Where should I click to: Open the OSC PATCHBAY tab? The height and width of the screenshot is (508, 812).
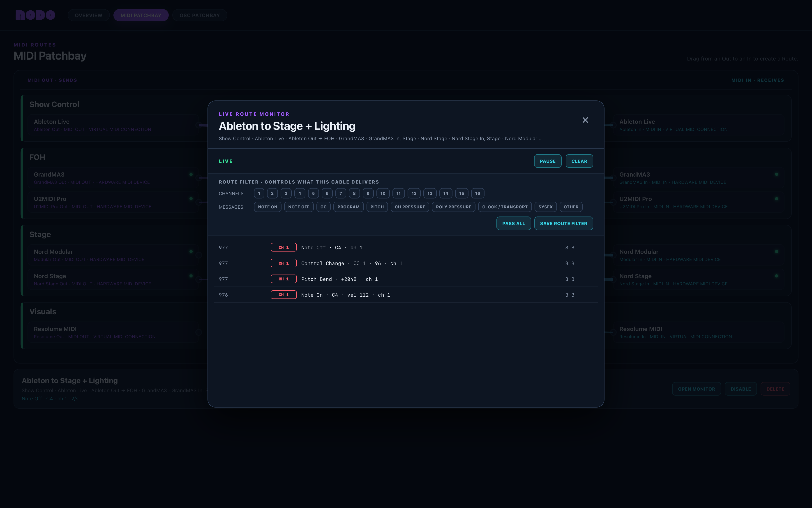coord(200,15)
